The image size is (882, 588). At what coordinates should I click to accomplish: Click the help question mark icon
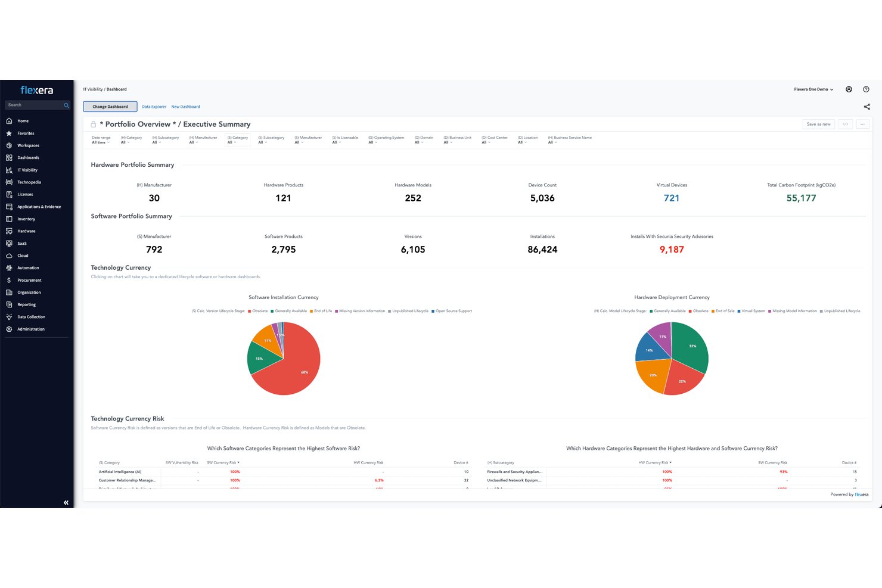point(866,89)
